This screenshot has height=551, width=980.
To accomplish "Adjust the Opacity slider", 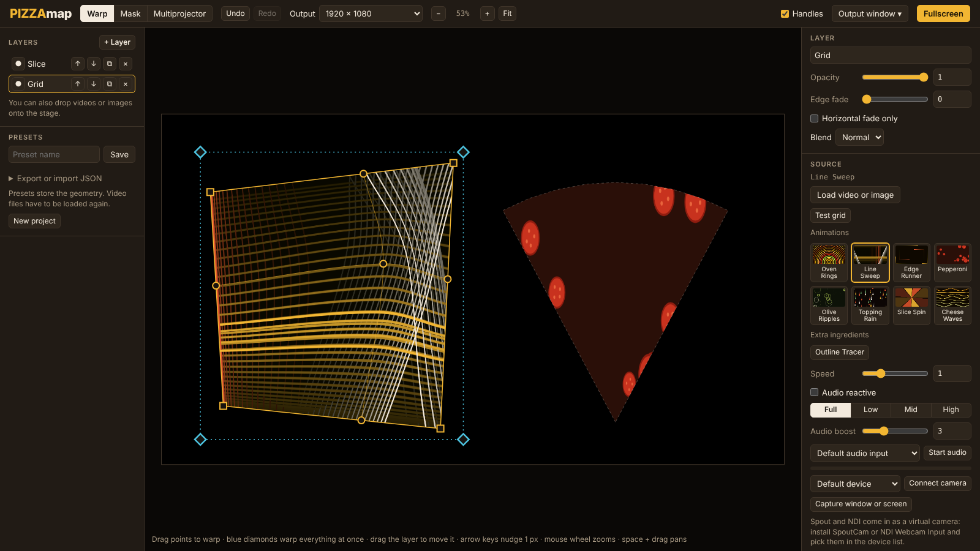I will pos(895,77).
